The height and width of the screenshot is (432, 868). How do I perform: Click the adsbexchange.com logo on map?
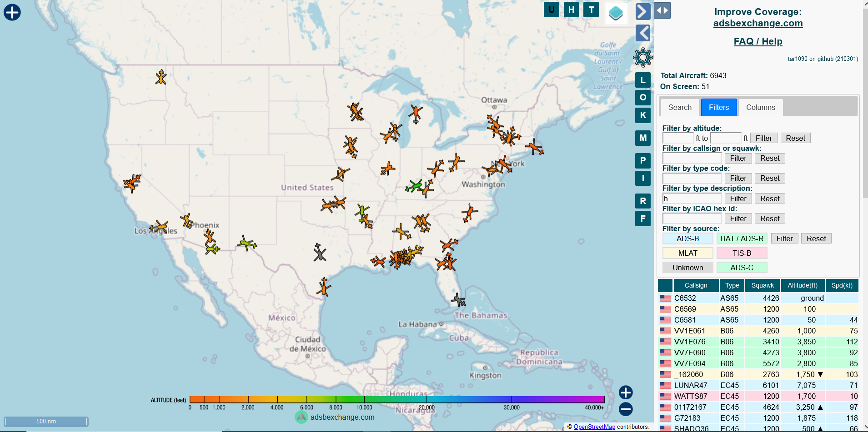pos(335,417)
